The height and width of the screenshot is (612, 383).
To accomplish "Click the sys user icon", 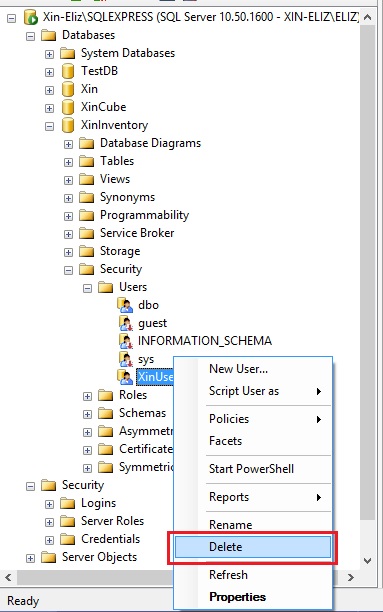I will 125,359.
